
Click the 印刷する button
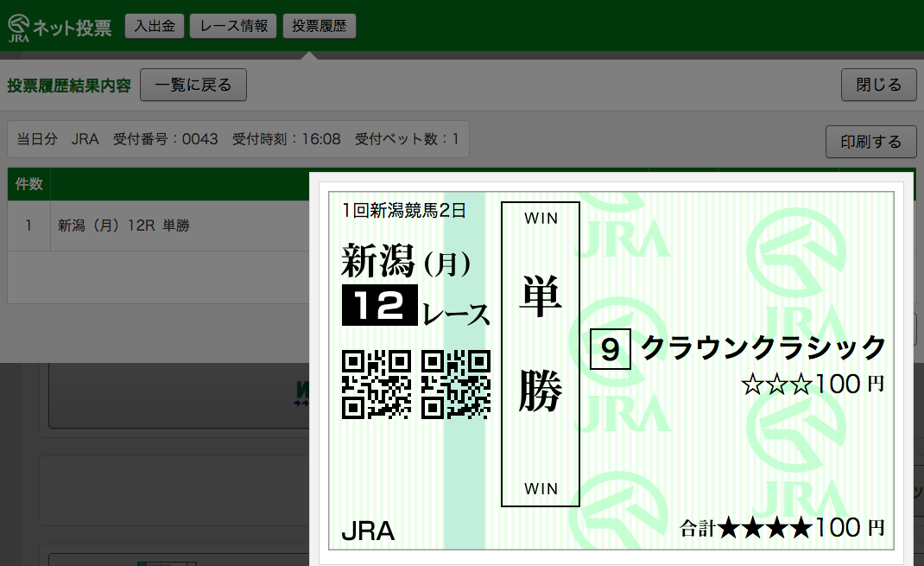[871, 142]
